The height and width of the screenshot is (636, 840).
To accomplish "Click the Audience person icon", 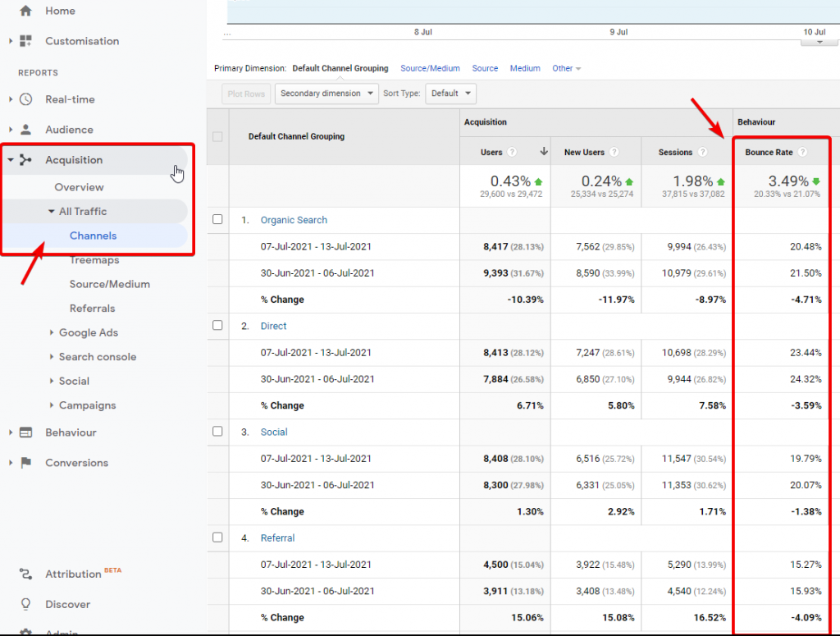I will click(25, 130).
